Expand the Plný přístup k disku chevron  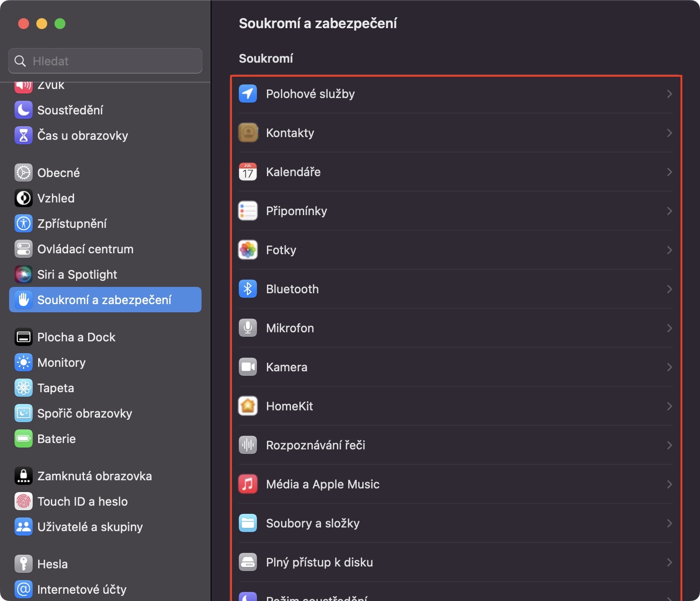tap(669, 562)
